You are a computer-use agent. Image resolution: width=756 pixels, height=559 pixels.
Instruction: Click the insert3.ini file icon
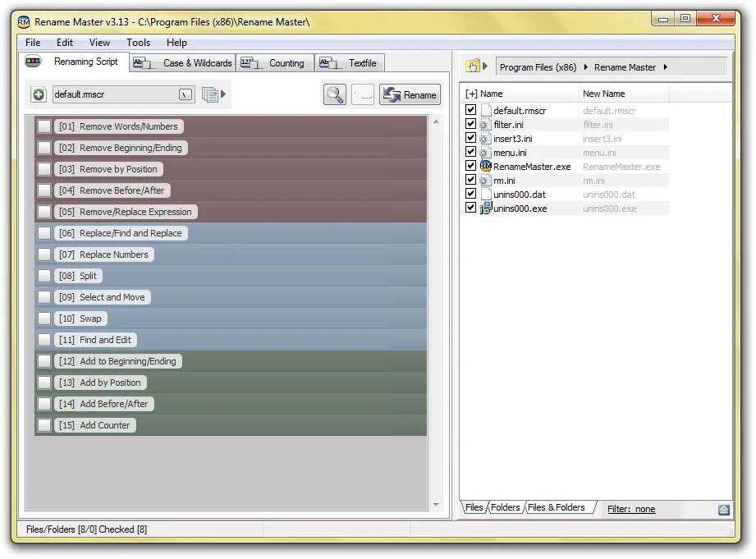[x=485, y=139]
